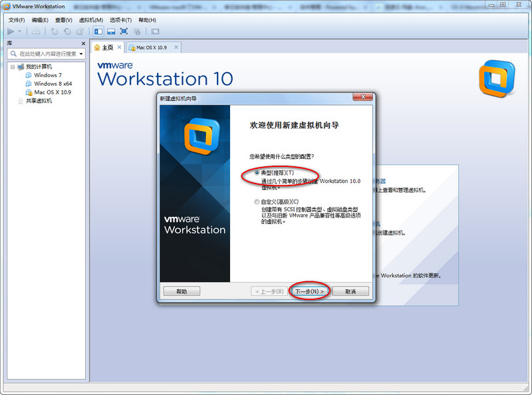Close the 库 library panel

pyautogui.click(x=84, y=43)
